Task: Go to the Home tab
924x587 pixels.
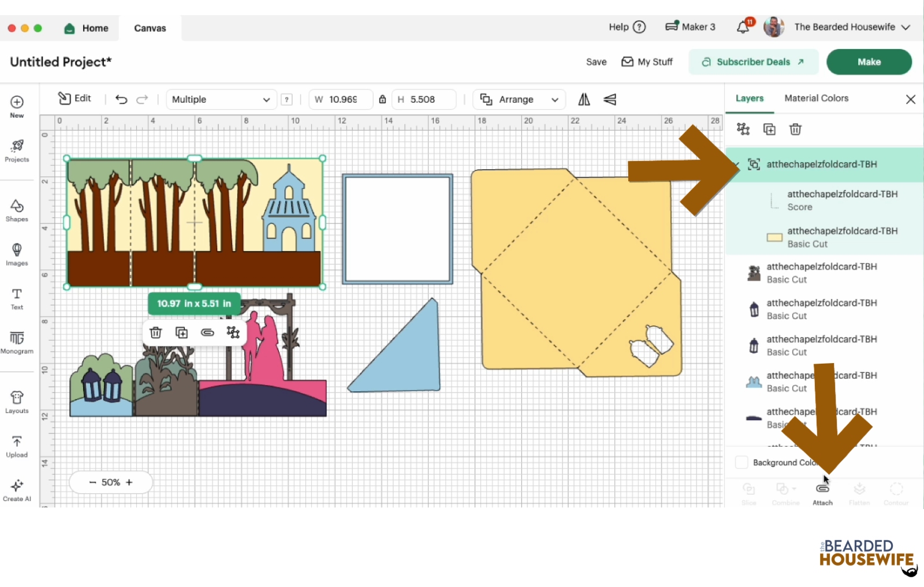Action: [x=87, y=28]
